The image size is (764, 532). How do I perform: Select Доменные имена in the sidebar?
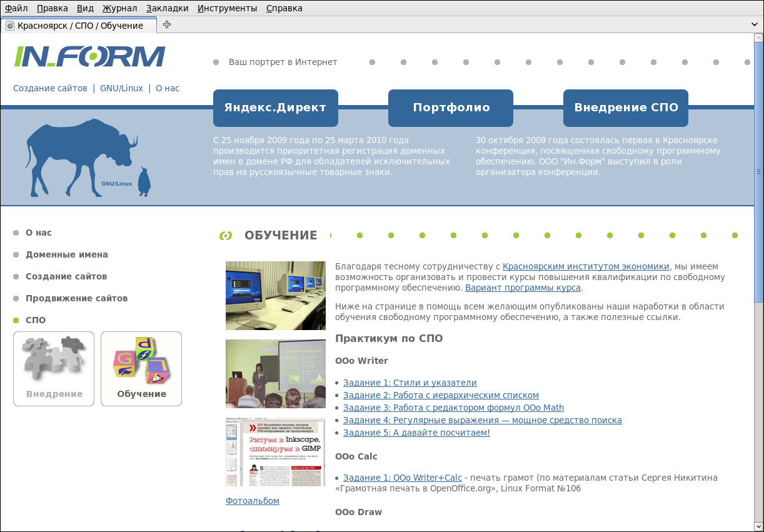click(67, 254)
